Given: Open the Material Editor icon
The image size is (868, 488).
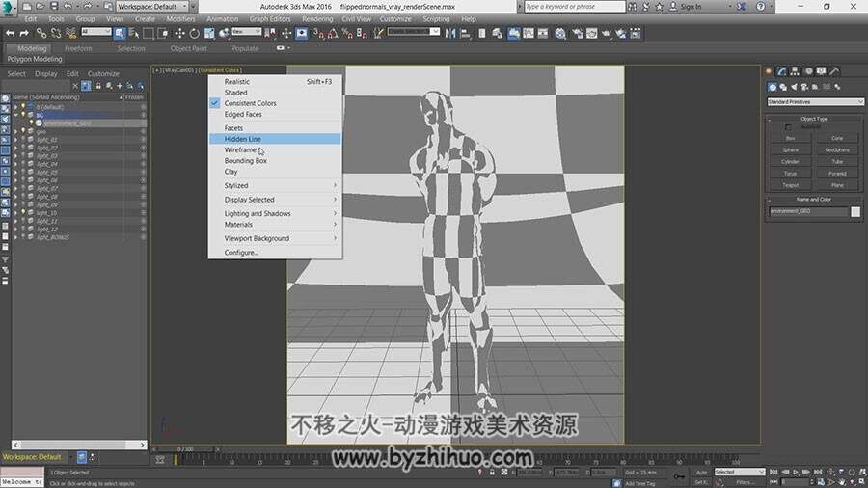Looking at the screenshot, I should coord(560,33).
